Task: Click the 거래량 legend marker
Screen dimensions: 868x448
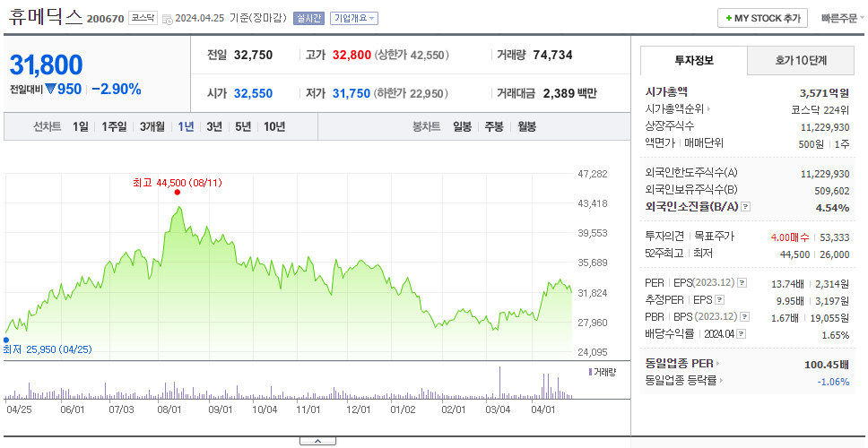Action: tap(590, 372)
